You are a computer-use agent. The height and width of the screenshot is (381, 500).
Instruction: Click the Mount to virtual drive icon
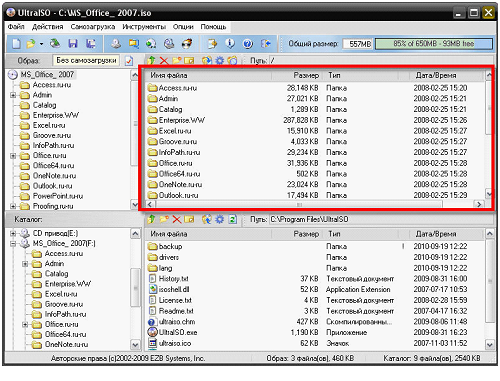pyautogui.click(x=169, y=44)
